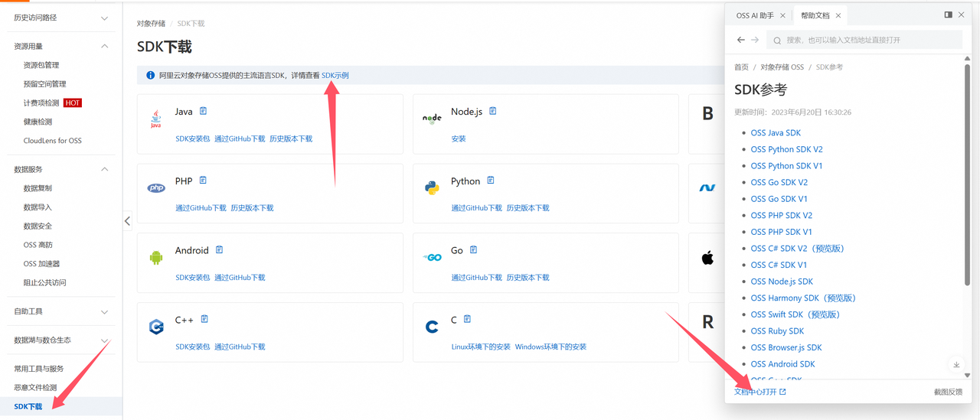Open OSS Browser.js SDK help link
Image resolution: width=980 pixels, height=420 pixels.
point(786,347)
